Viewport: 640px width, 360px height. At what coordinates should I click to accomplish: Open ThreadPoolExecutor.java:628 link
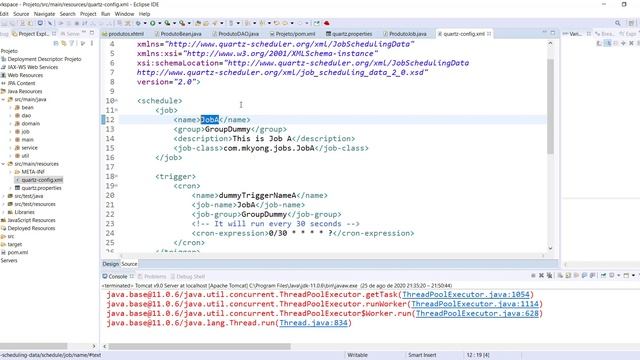click(x=477, y=313)
